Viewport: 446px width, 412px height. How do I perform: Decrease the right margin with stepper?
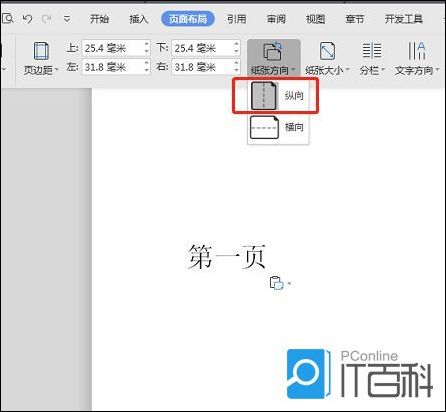click(x=236, y=70)
